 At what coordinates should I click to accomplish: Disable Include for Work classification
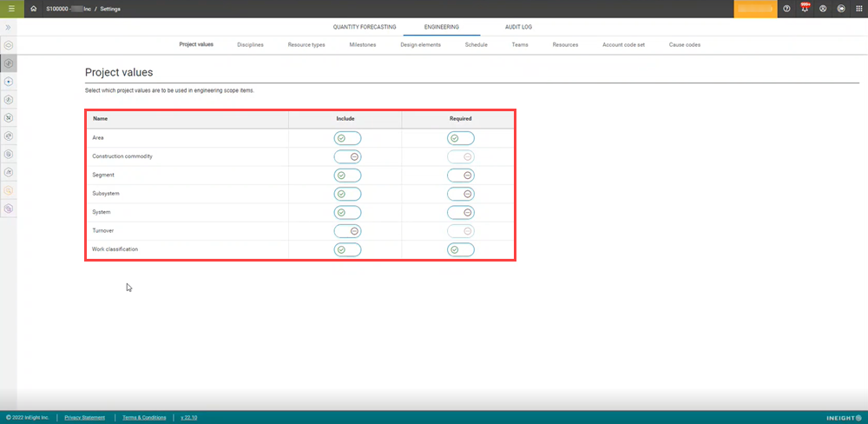point(348,250)
